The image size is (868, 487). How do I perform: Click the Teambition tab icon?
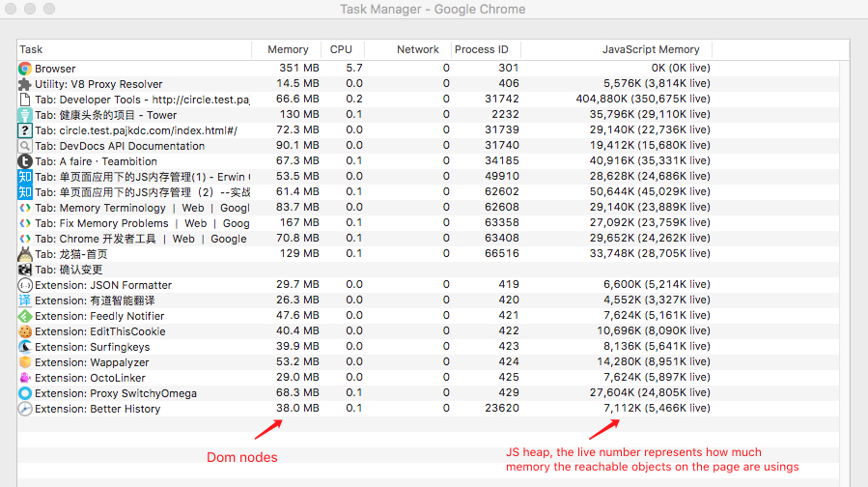coord(25,161)
